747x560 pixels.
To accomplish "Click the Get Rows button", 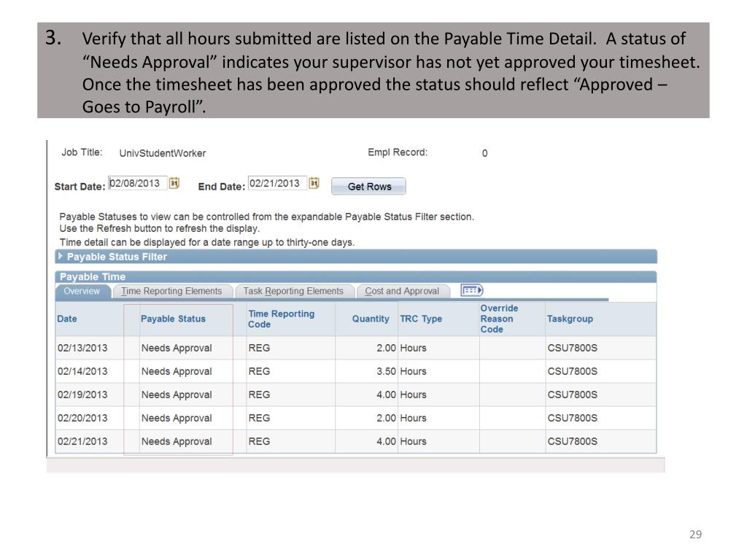I will [x=368, y=187].
